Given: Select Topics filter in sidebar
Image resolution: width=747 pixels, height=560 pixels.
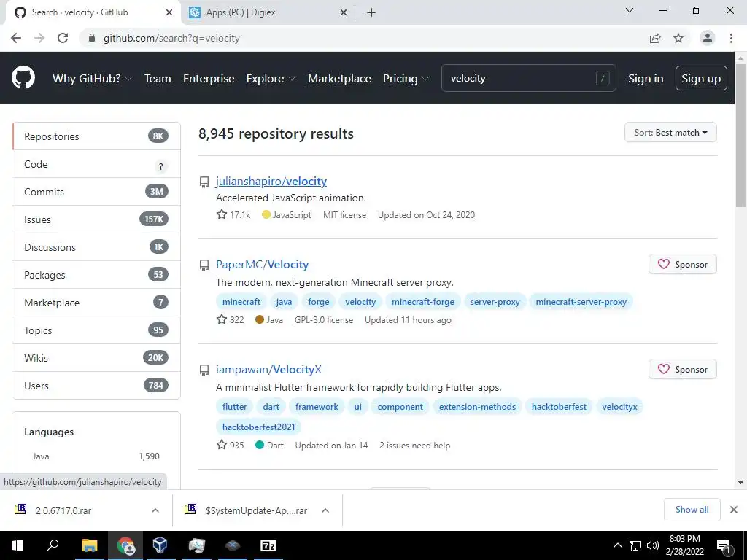Looking at the screenshot, I should pos(96,330).
